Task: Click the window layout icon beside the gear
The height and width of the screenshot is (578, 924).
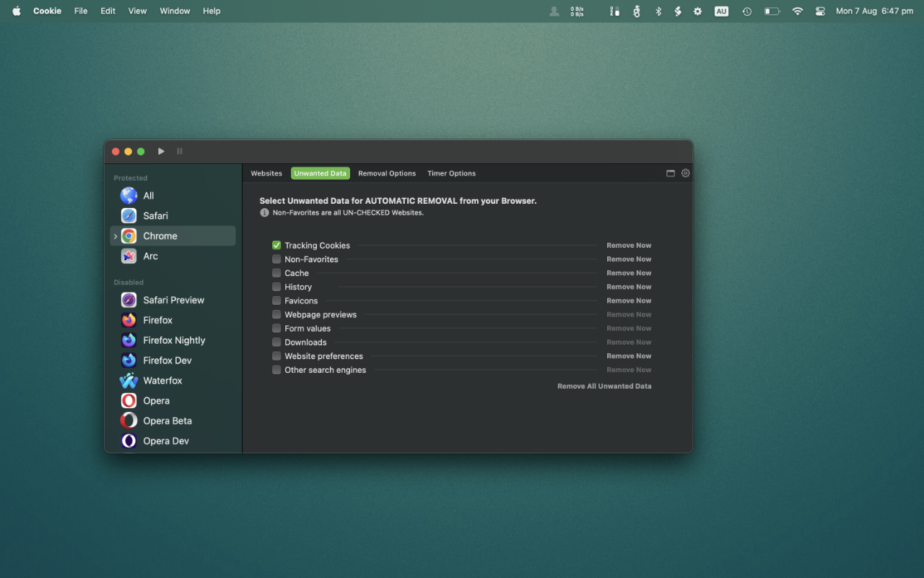Action: [671, 173]
